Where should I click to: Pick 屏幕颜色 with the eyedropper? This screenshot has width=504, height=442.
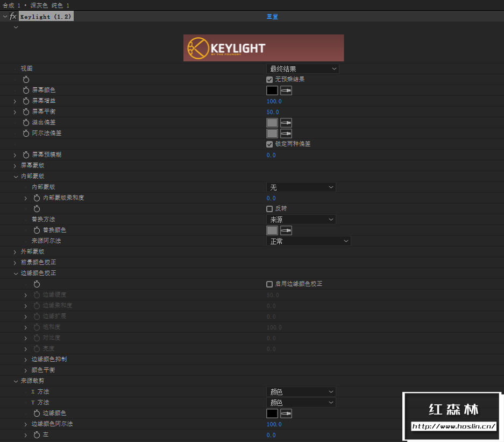coord(286,91)
